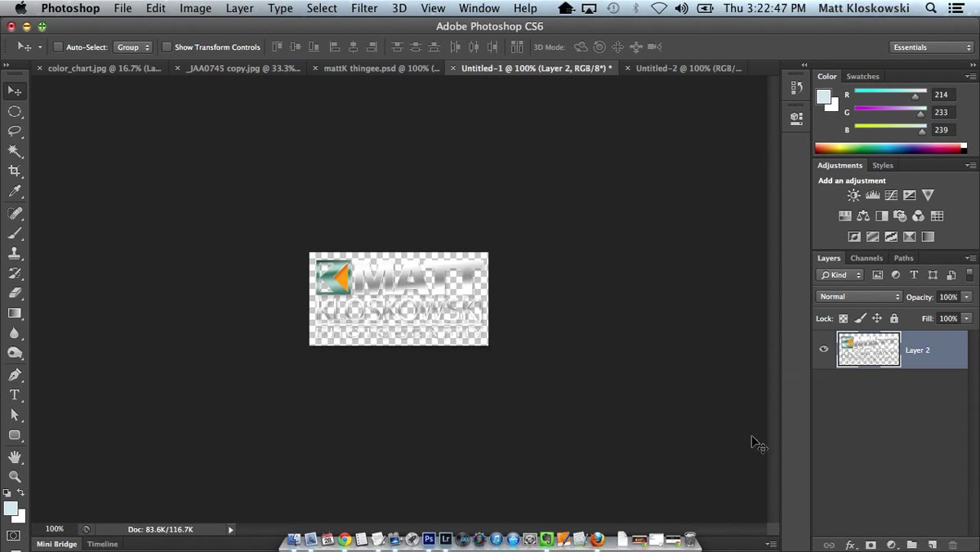The height and width of the screenshot is (552, 980).
Task: Select the Healing Brush tool
Action: click(x=15, y=213)
